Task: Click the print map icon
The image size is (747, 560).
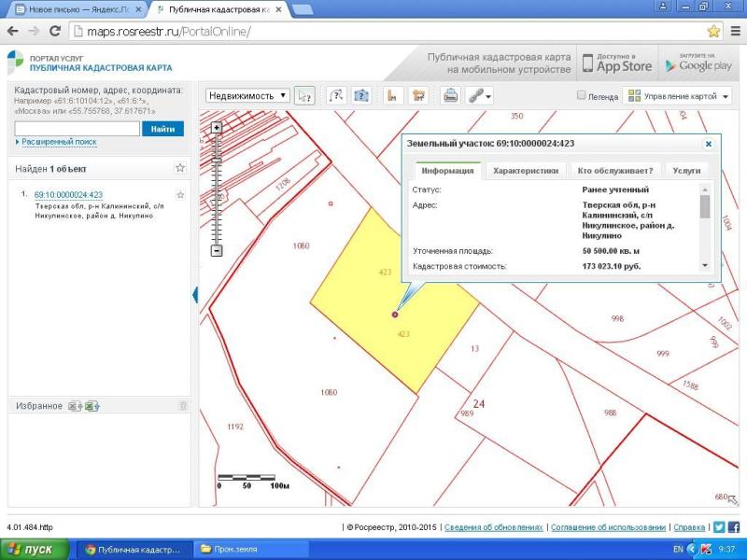Action: (450, 95)
